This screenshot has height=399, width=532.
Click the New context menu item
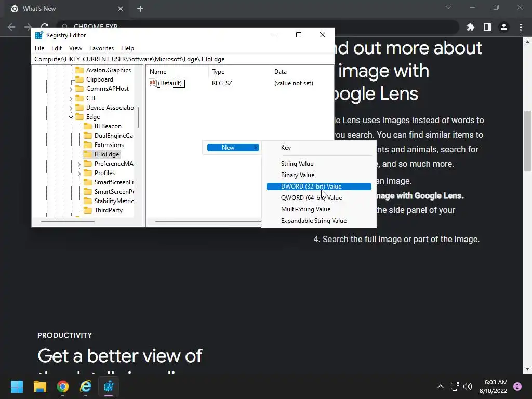click(x=233, y=148)
